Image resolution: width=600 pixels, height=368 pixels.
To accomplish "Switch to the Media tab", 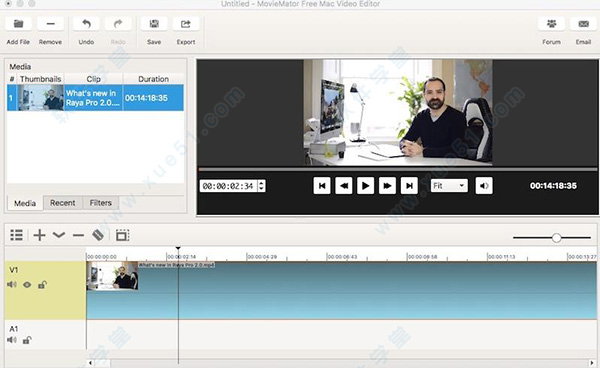I will tap(25, 203).
